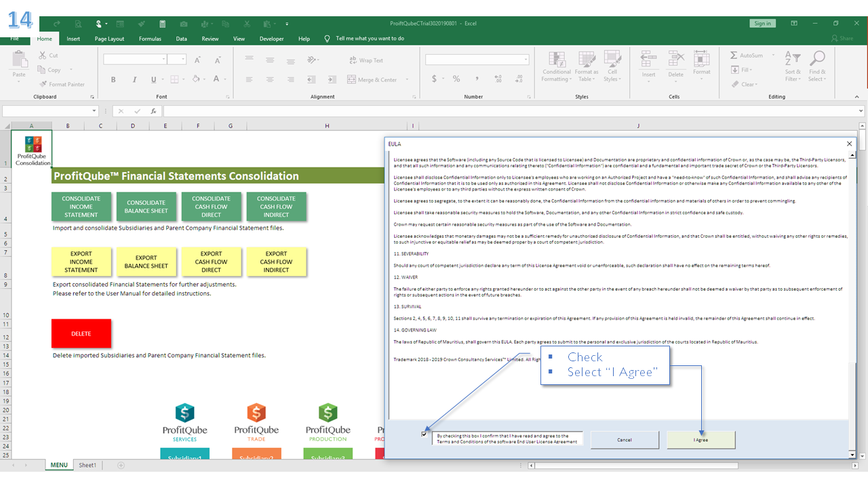Viewport: 868px width, 488px height.
Task: Switch to the Page Layout tab
Action: [x=109, y=39]
